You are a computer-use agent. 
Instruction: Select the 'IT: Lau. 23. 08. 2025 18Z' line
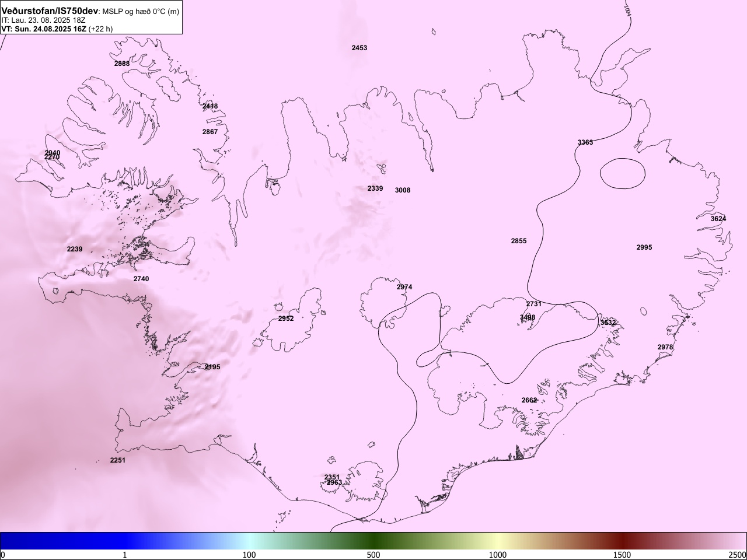44,20
